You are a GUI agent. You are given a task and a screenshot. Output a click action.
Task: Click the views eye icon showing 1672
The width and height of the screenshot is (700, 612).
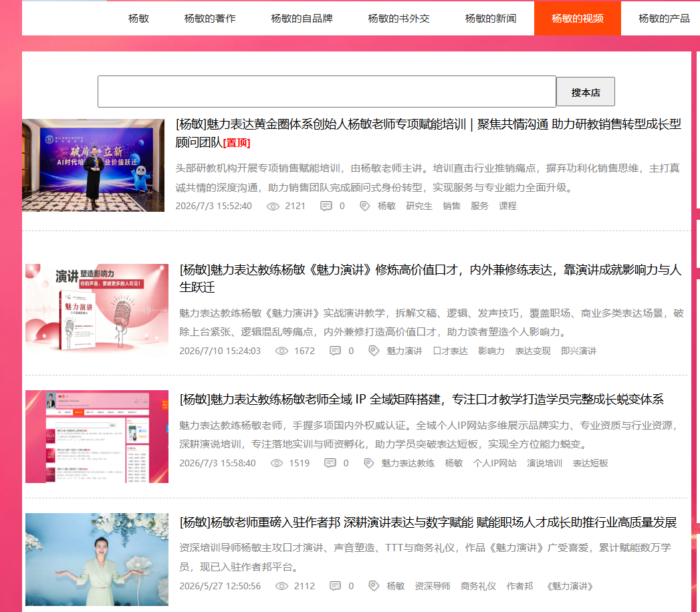click(x=281, y=351)
